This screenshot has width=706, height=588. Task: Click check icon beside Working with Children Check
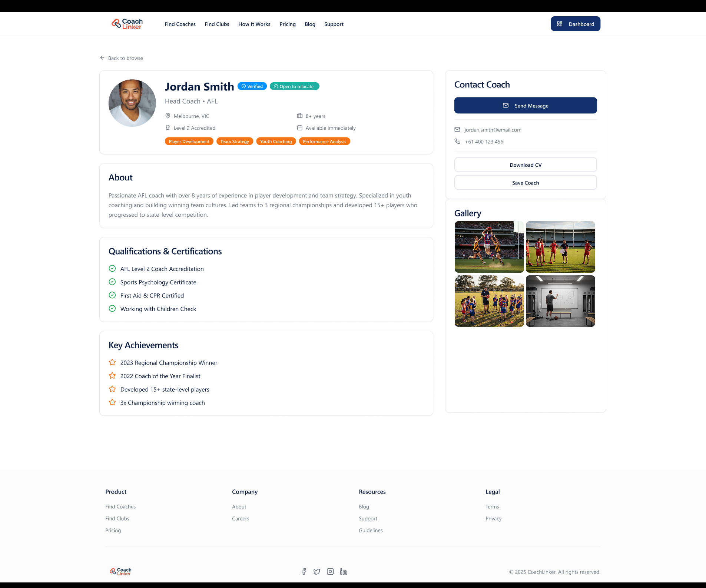point(112,309)
